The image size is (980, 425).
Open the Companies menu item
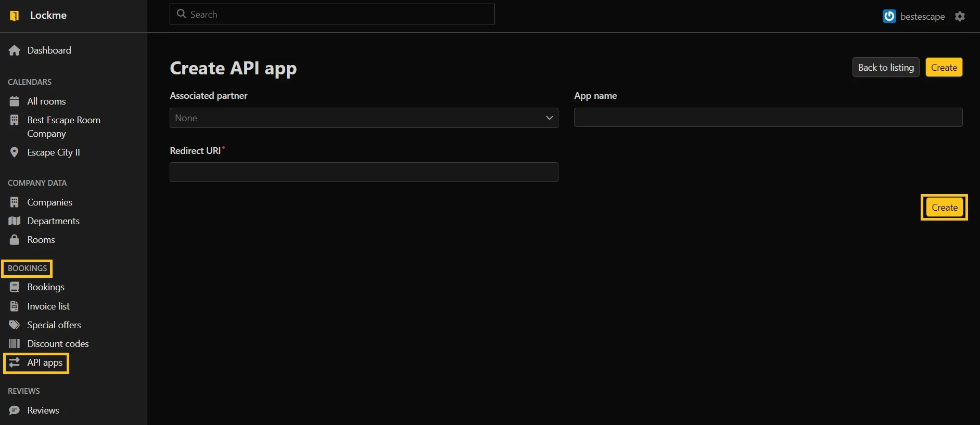pos(49,202)
